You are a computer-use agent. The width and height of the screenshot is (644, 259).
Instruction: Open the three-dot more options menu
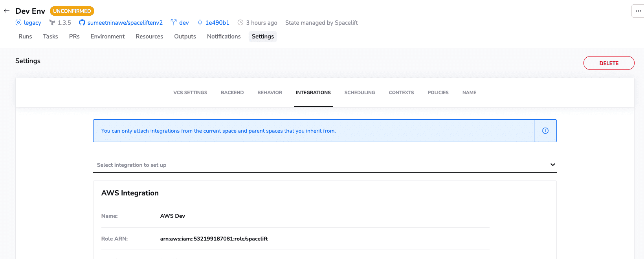638,11
